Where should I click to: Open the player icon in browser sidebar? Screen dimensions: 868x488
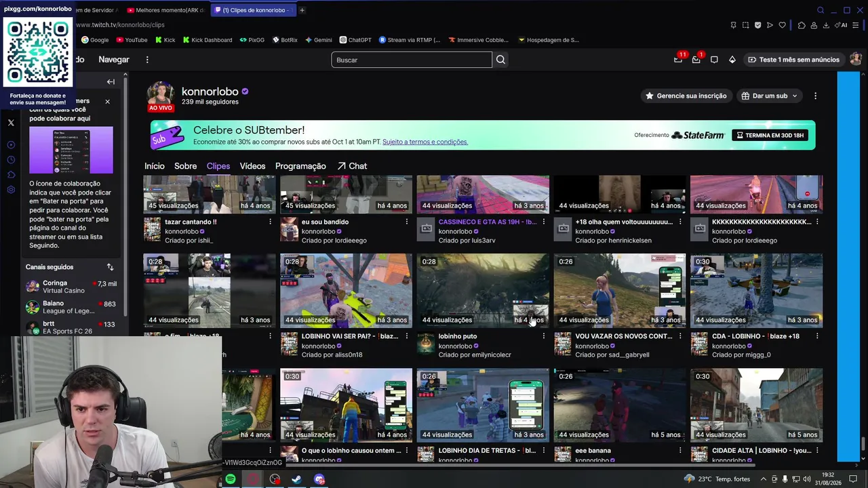pos(11,145)
